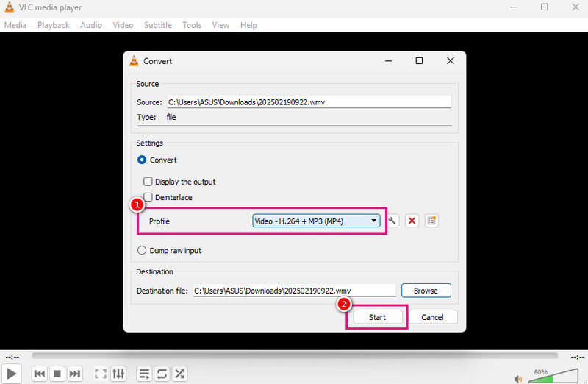Toggle the shuffle random icon

(179, 374)
